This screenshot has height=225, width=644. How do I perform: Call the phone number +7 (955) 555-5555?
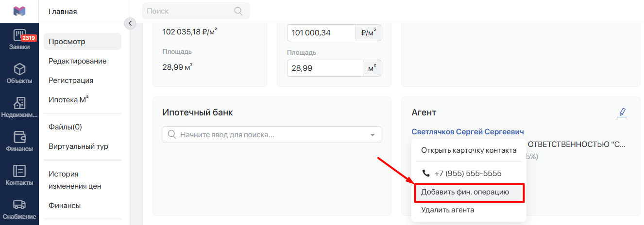click(x=469, y=173)
